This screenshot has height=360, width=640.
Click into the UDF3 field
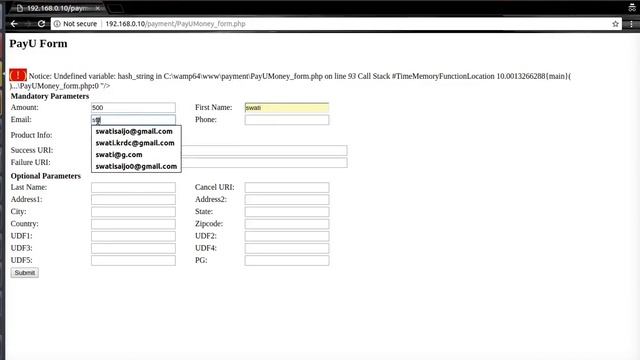(133, 249)
